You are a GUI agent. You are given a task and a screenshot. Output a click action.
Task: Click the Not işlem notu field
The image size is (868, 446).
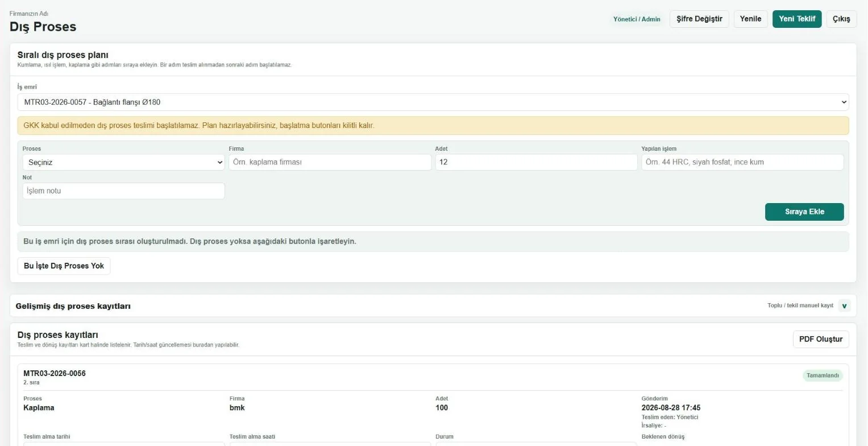click(123, 191)
